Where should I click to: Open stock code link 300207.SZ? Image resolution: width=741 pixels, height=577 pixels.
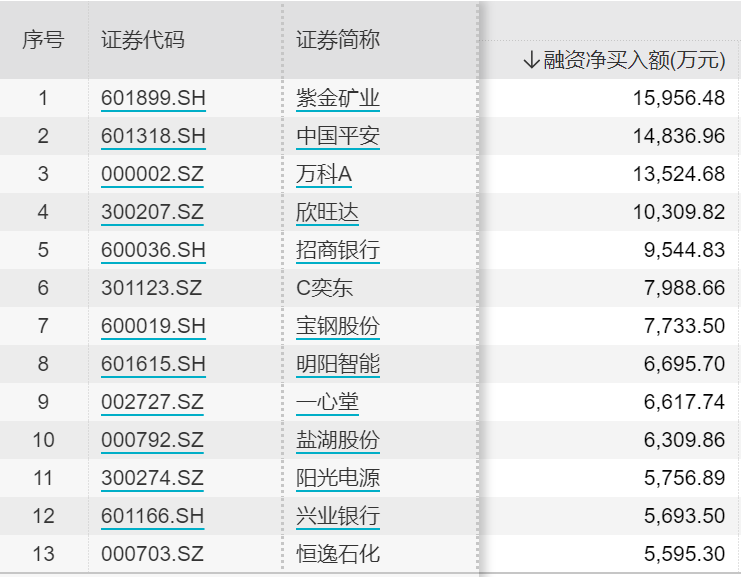tap(152, 212)
